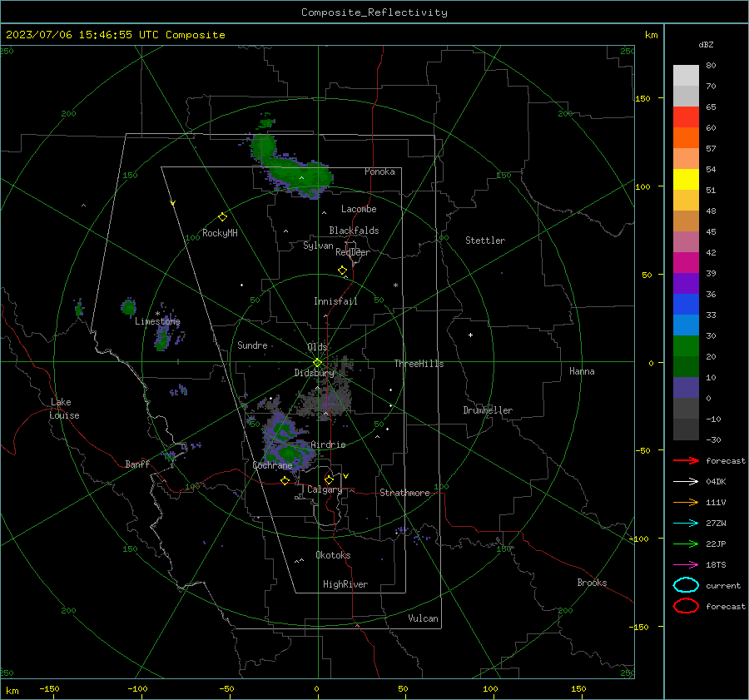749x700 pixels.
Task: Click the white 04DK arrow in legend
Action: click(686, 481)
